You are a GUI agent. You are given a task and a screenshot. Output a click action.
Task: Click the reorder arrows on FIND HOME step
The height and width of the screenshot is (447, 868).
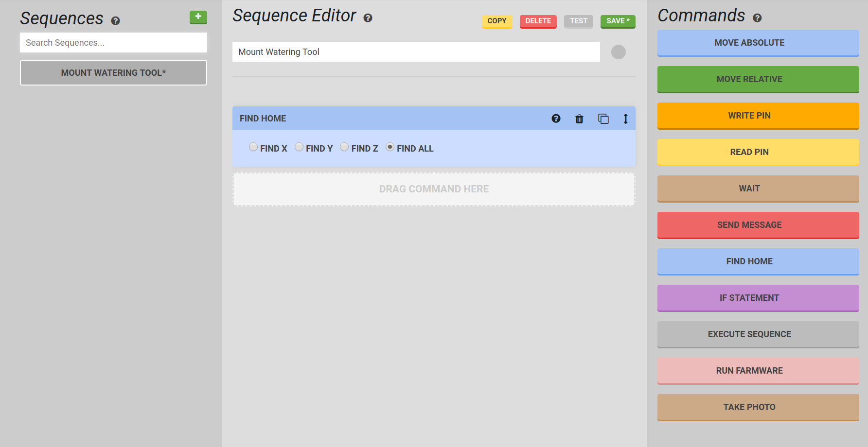625,118
